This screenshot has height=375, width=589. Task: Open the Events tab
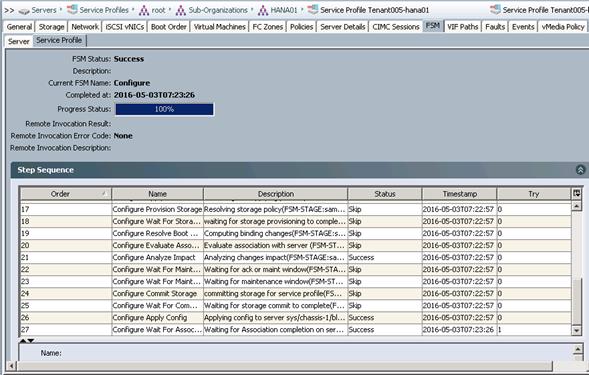click(x=523, y=27)
